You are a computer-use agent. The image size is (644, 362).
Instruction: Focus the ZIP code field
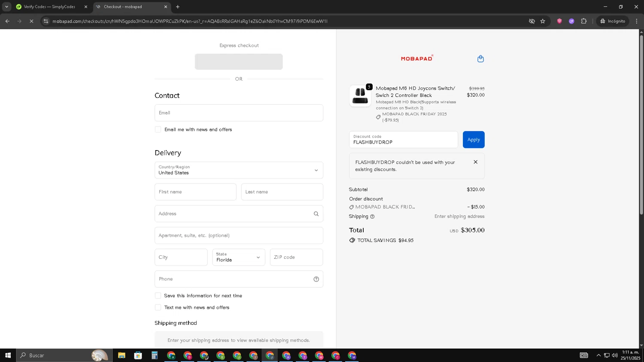pos(296,257)
